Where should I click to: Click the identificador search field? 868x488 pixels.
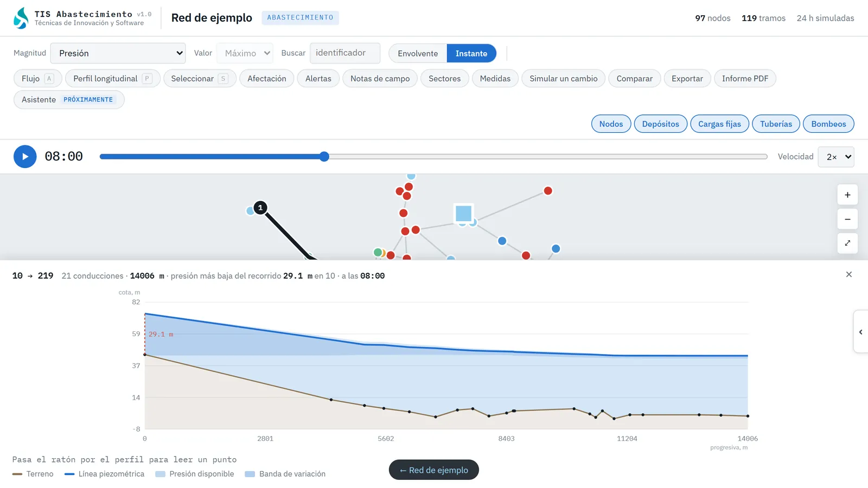point(345,53)
